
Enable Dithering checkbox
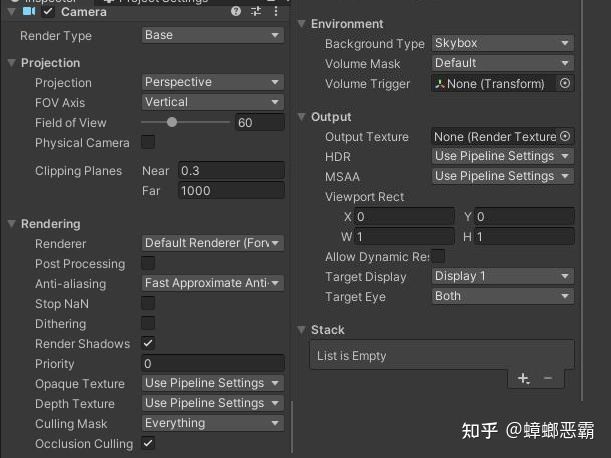(x=148, y=323)
